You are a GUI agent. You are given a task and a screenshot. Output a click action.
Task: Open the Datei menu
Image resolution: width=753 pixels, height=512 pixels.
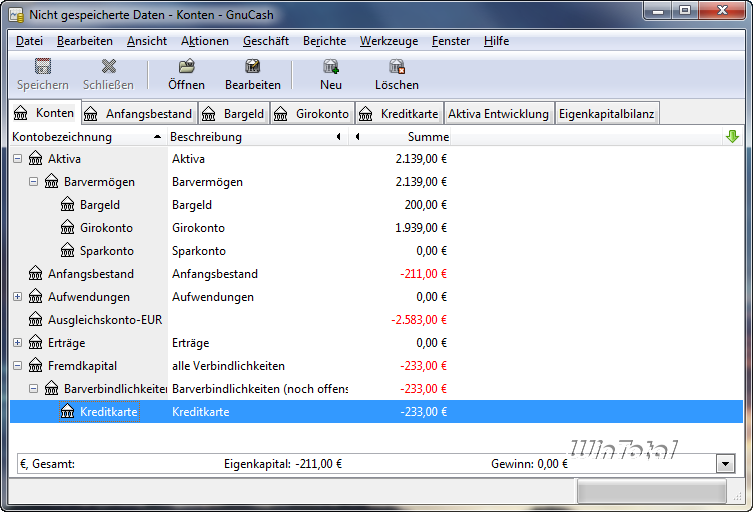click(x=29, y=41)
